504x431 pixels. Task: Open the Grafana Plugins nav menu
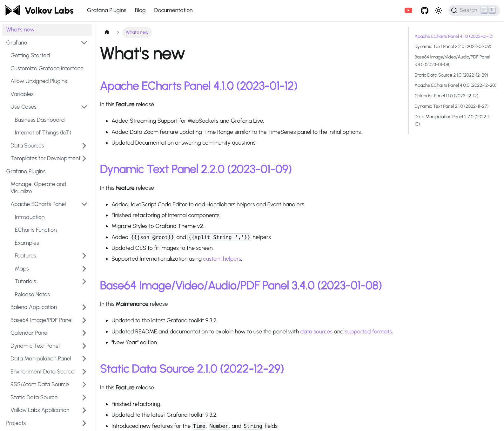pyautogui.click(x=107, y=10)
